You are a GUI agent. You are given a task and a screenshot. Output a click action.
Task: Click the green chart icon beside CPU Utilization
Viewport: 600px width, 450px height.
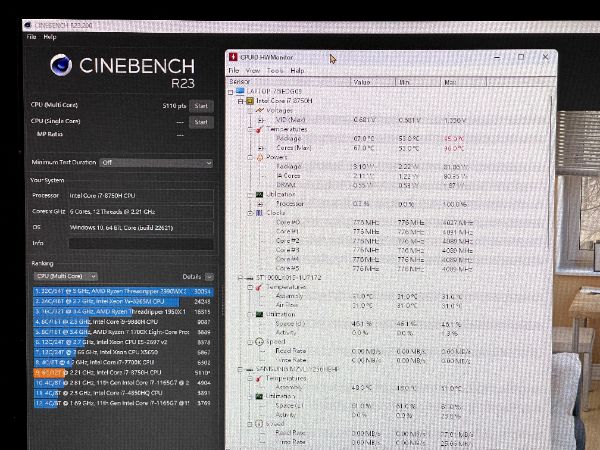[x=259, y=194]
